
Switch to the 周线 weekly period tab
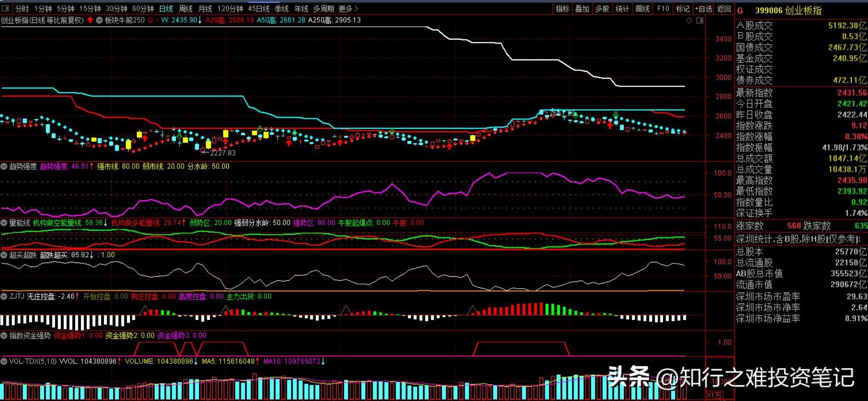click(x=186, y=9)
